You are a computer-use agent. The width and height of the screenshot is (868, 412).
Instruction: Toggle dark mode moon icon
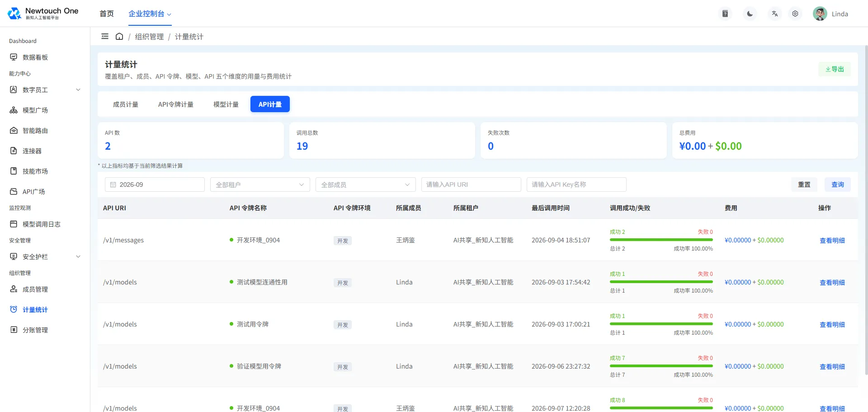[750, 14]
